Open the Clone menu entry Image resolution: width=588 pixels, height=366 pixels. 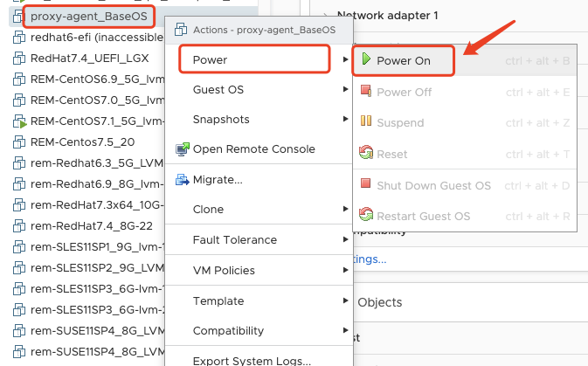click(208, 210)
